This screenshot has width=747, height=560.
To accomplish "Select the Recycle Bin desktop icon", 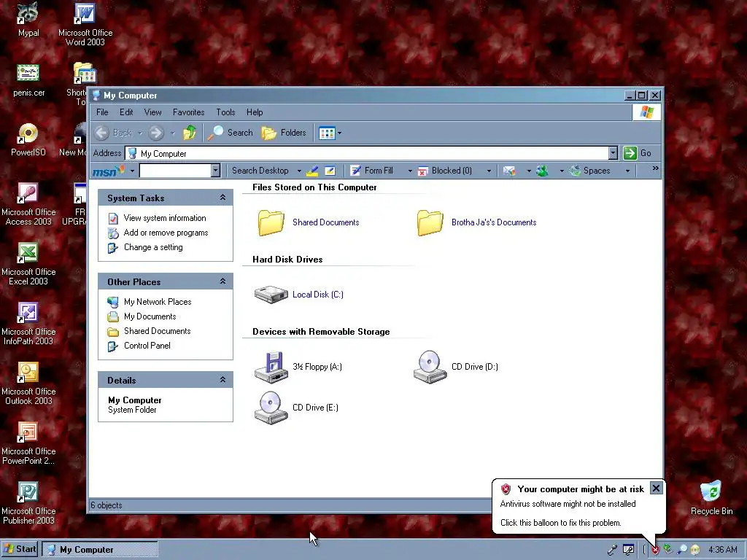I will tap(711, 497).
